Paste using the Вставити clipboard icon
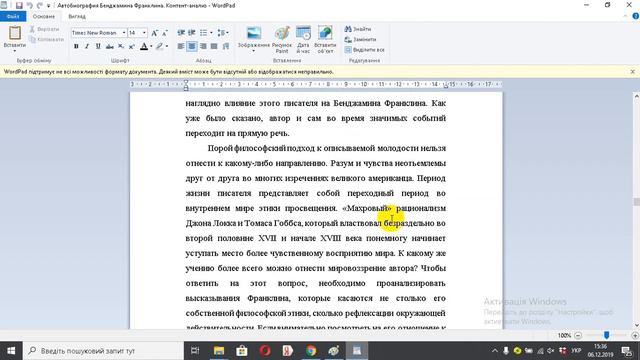Viewport: 640px width, 360px height. (15, 33)
